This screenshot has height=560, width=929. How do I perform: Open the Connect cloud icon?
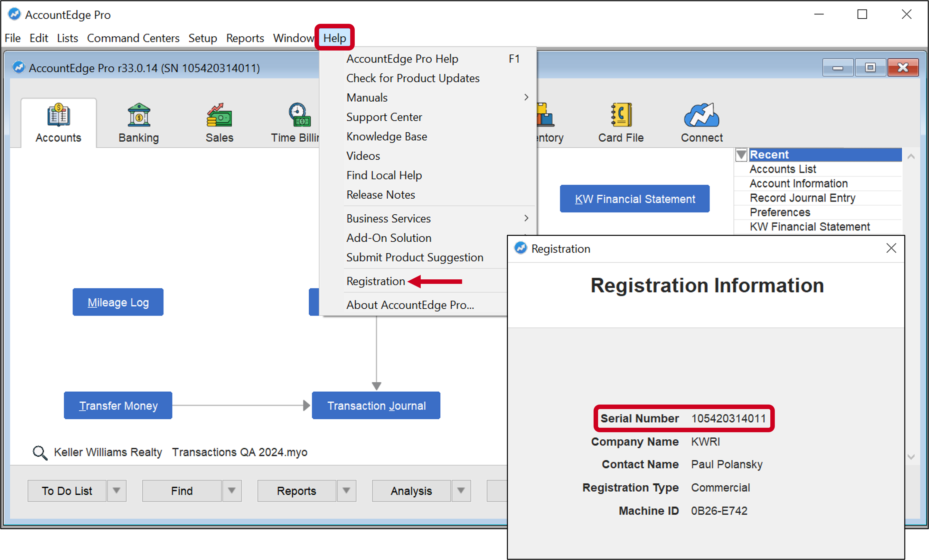tap(701, 115)
